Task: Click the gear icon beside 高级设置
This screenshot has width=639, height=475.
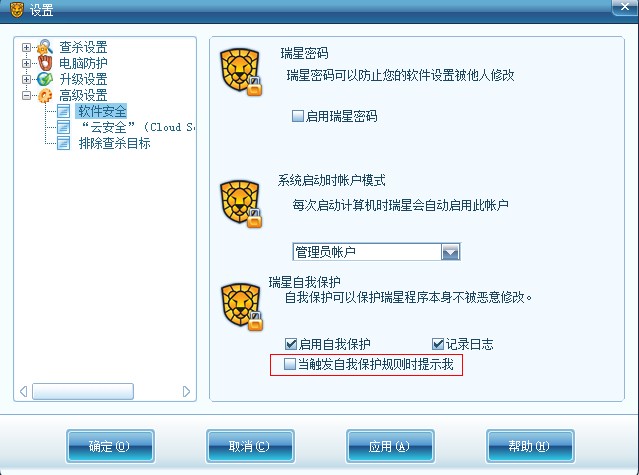Action: [45, 95]
